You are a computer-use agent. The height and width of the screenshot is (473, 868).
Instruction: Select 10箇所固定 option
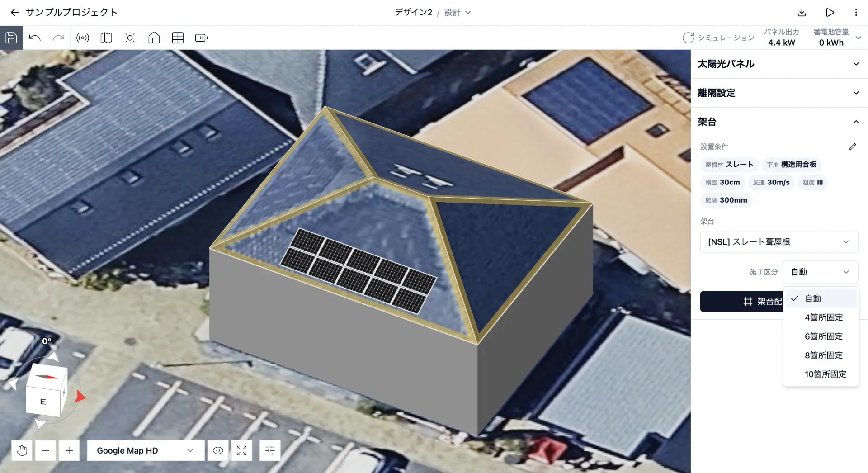click(821, 374)
